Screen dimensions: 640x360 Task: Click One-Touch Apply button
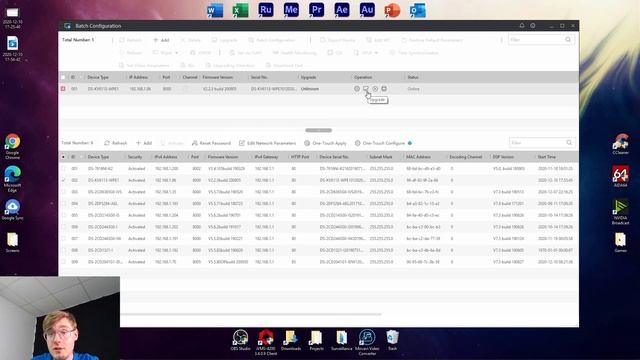point(325,143)
